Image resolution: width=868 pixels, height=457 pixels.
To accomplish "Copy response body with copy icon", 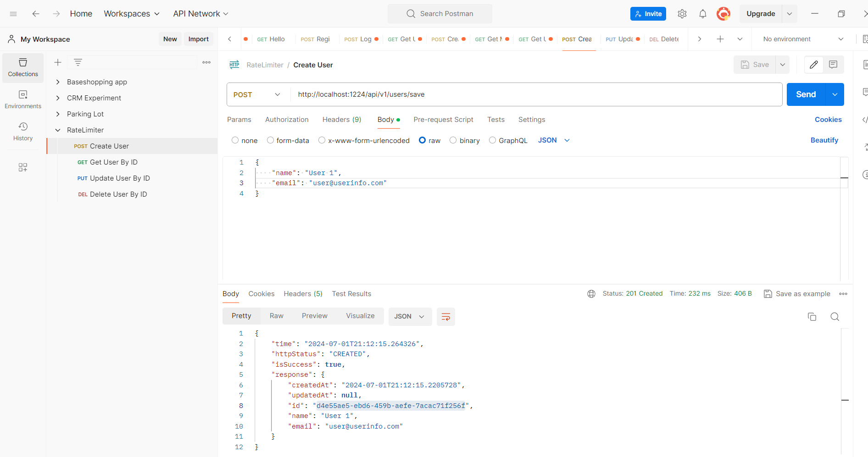I will tap(812, 317).
